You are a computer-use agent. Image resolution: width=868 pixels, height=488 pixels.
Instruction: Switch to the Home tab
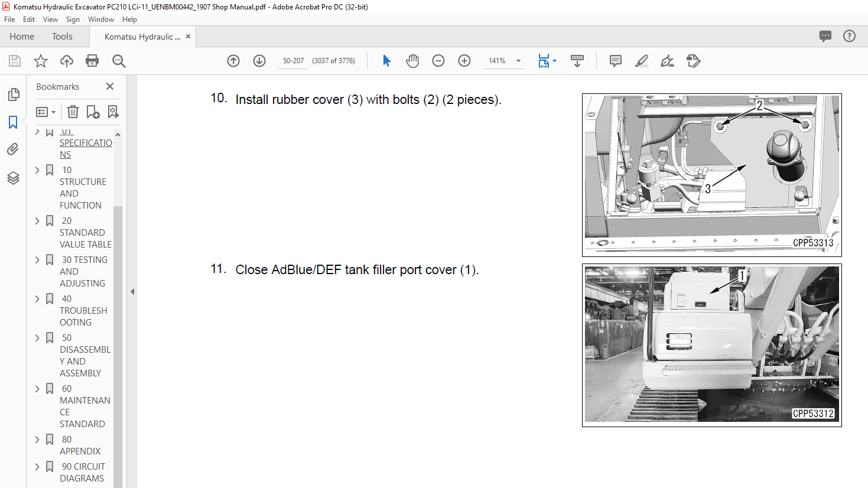pos(22,37)
